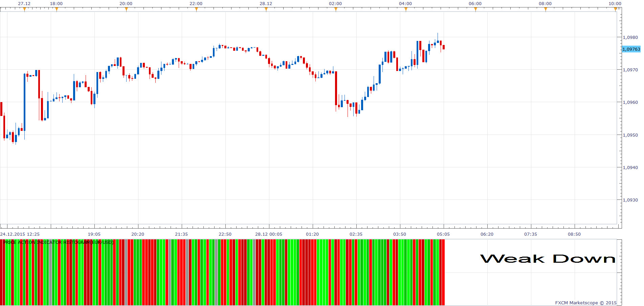This screenshot has height=306, width=644.
Task: Click the orange marker under 06:00
Action: (475, 9)
